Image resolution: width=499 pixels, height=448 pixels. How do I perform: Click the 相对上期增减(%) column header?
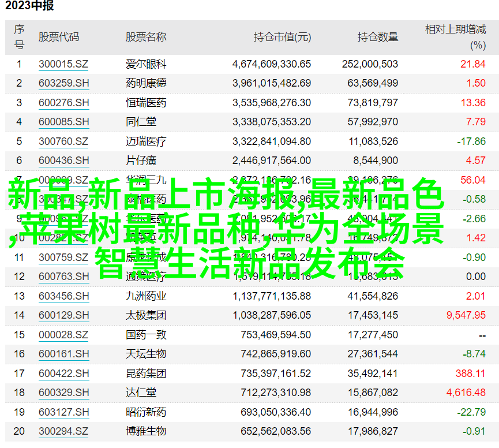455,38
